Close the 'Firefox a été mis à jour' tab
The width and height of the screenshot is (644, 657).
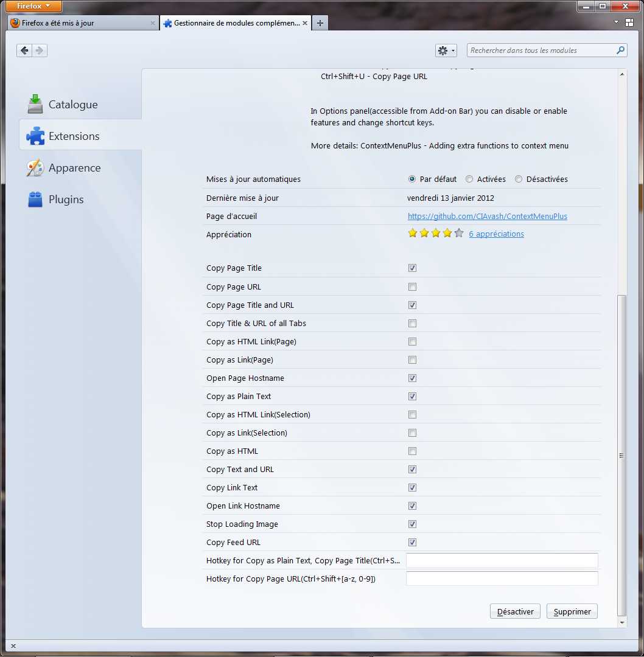153,23
